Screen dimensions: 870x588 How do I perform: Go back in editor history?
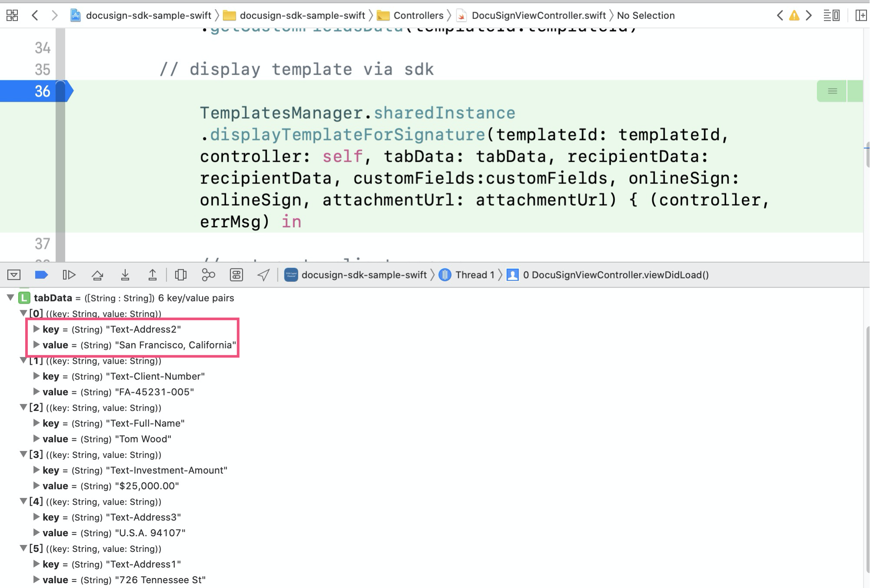click(35, 16)
